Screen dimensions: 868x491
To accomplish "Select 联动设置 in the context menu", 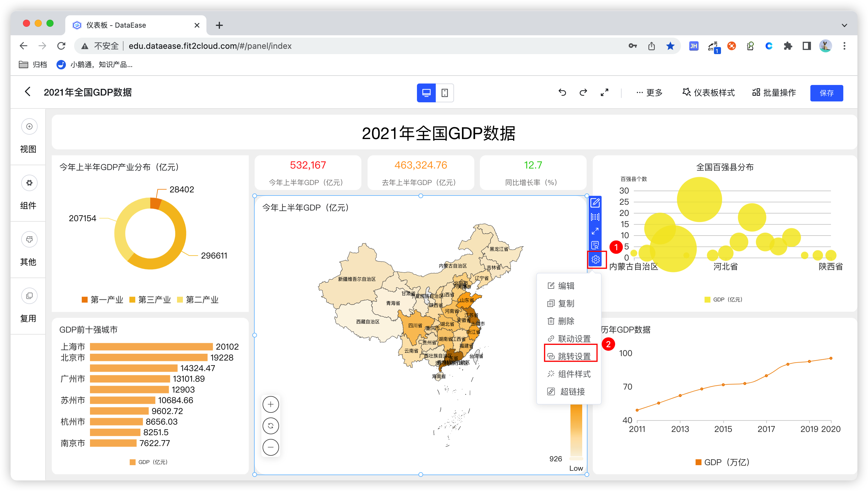I will point(569,339).
